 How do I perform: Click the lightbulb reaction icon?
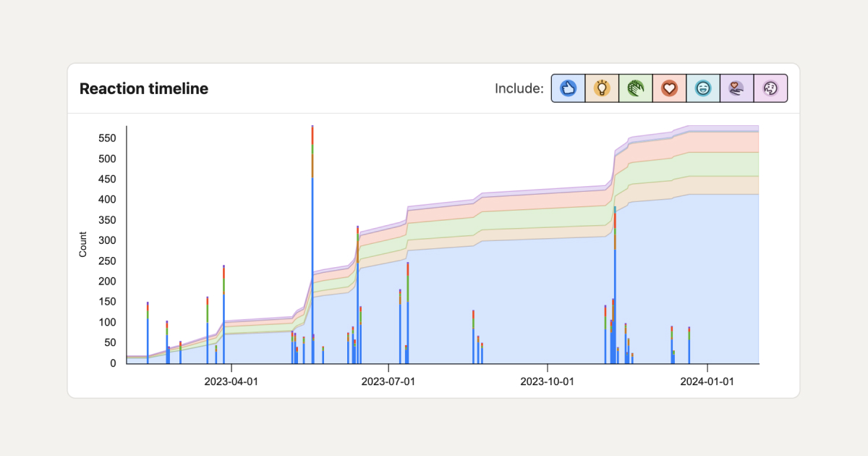pos(602,88)
